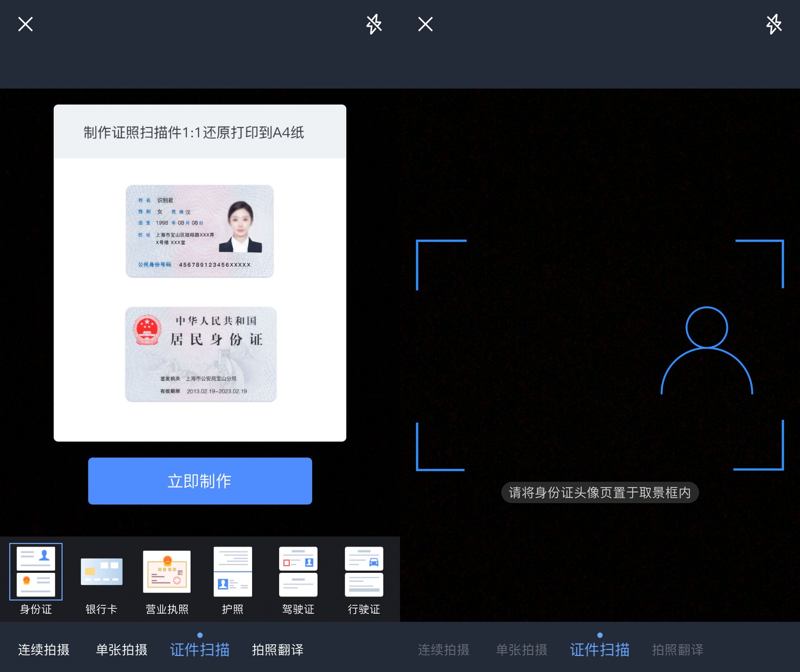Viewport: 800px width, 672px height.
Task: Switch to 拍照翻译 on right screen
Action: 677,650
